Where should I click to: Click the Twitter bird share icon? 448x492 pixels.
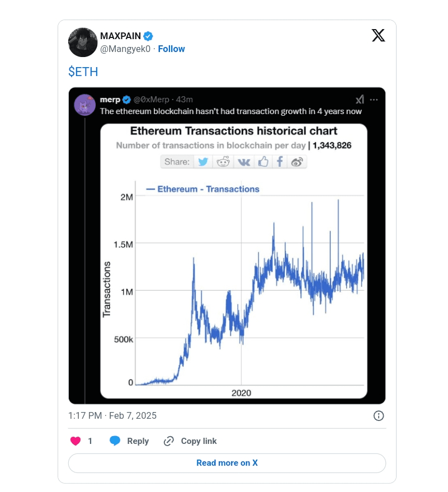[203, 162]
